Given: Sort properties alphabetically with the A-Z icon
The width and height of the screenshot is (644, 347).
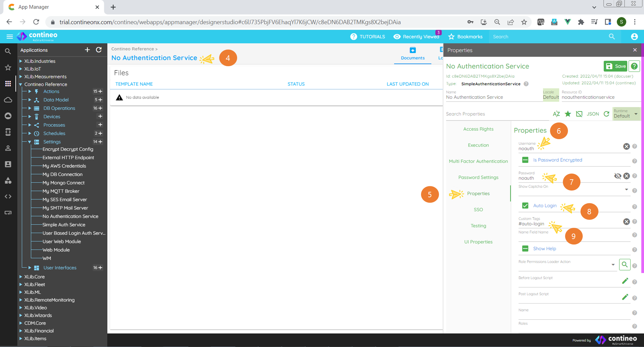Looking at the screenshot, I should (556, 114).
